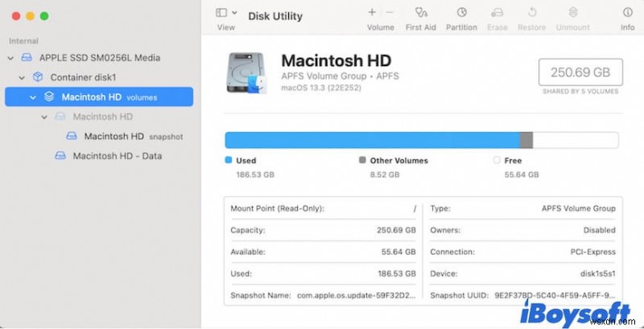Click the Erase drive icon

click(497, 12)
